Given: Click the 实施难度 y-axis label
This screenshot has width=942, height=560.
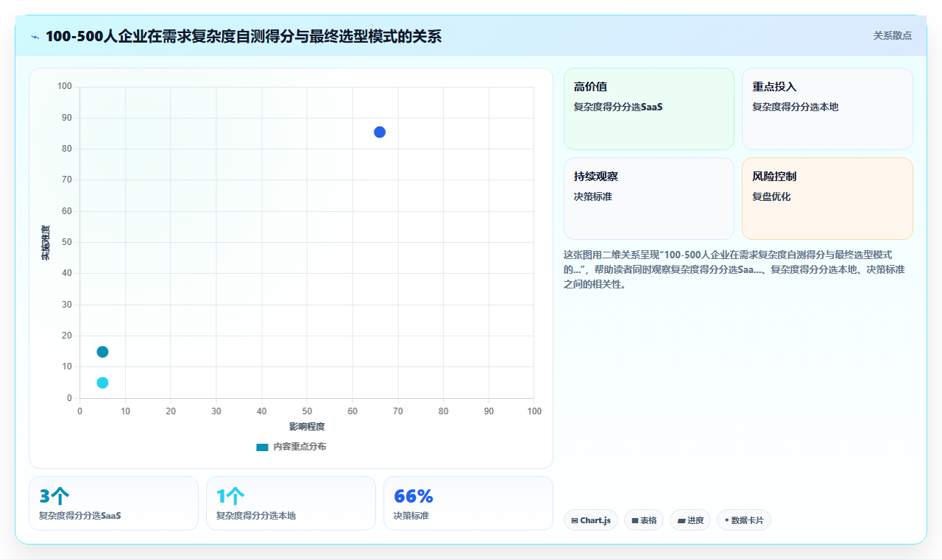Looking at the screenshot, I should click(46, 243).
